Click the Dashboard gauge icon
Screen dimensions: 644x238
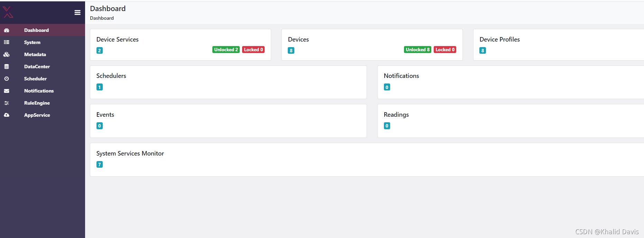(7, 30)
